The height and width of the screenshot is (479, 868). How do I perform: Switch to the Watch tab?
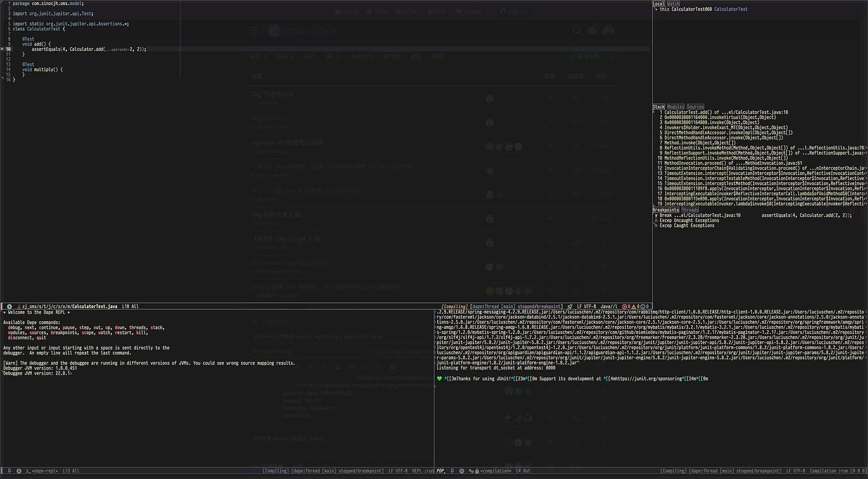(x=673, y=3)
